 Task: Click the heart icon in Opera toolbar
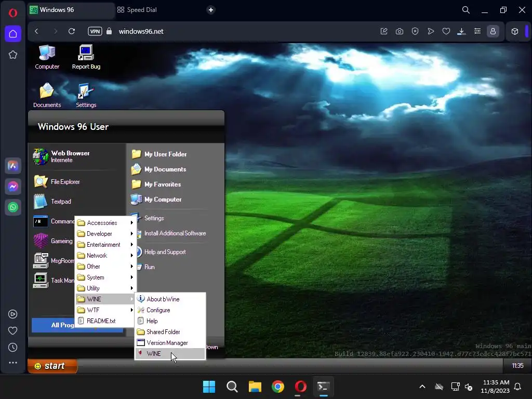(446, 31)
